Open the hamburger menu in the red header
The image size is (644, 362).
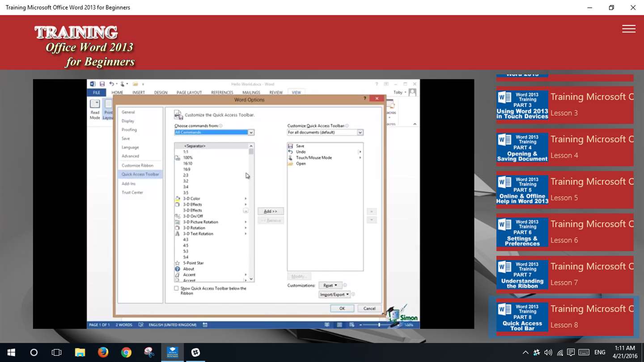[628, 29]
